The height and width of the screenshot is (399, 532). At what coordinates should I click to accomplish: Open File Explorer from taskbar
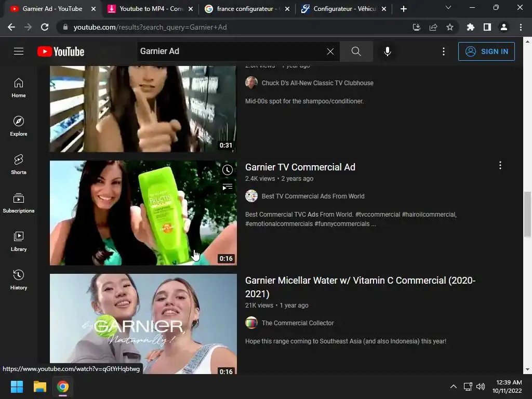point(39,387)
